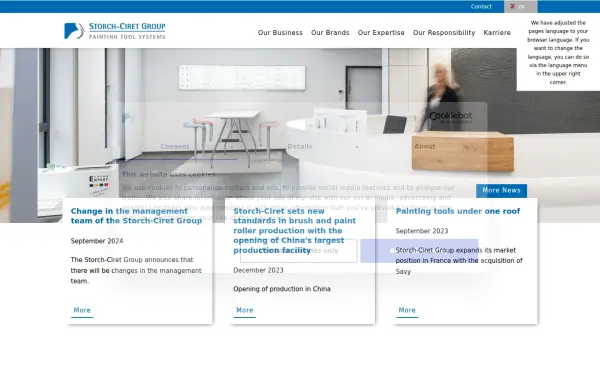Screen dimensions: 600x375
Task: Click the 'December 2023' date text
Action: point(258,270)
